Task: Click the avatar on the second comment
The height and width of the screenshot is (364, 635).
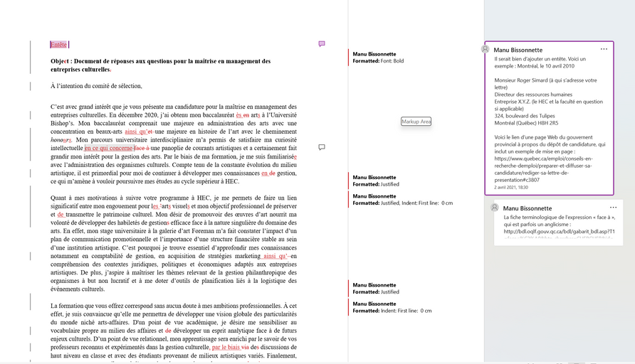Action: click(495, 208)
